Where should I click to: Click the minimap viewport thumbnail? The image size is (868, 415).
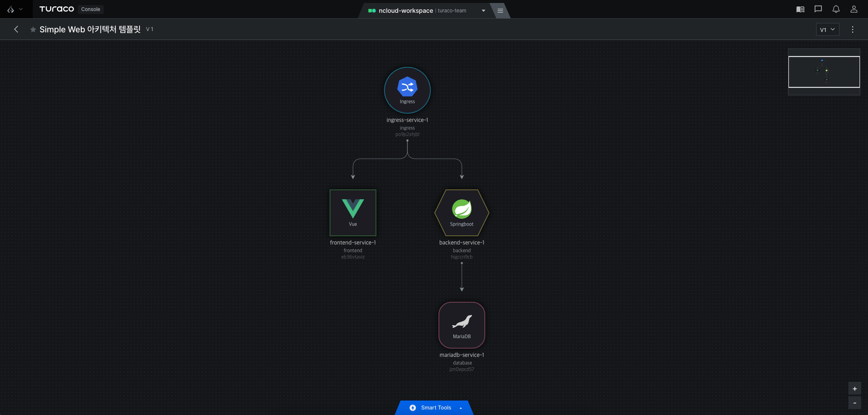click(824, 72)
